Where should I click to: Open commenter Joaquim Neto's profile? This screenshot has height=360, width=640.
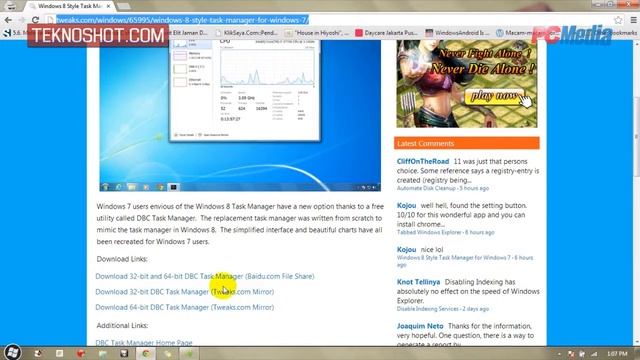coord(420,326)
